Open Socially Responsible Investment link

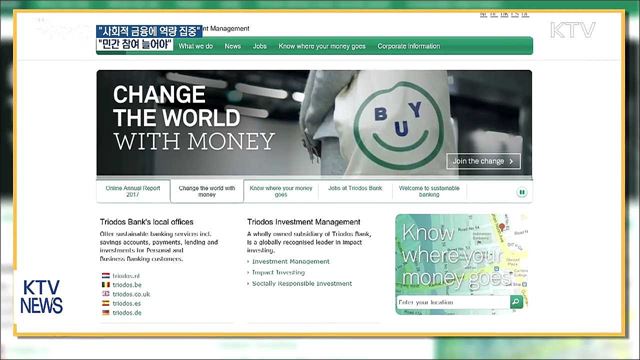(x=302, y=283)
